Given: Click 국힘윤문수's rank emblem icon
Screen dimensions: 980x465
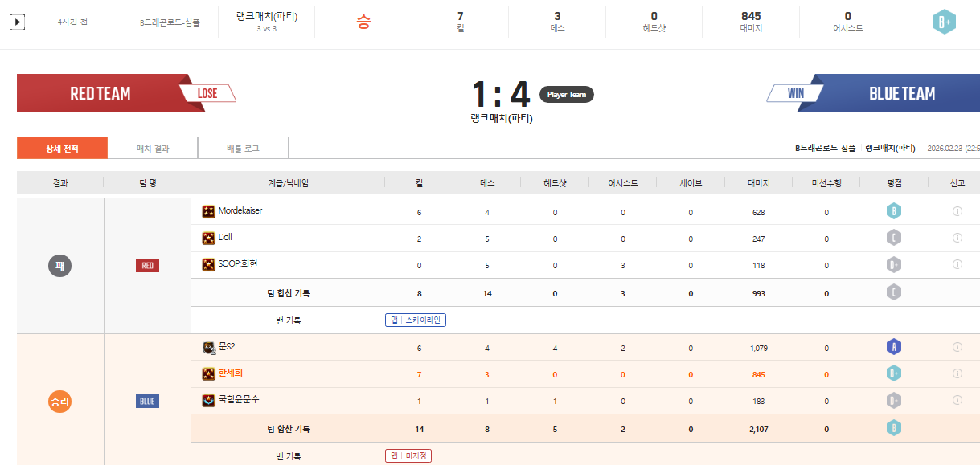Looking at the screenshot, I should tap(208, 399).
